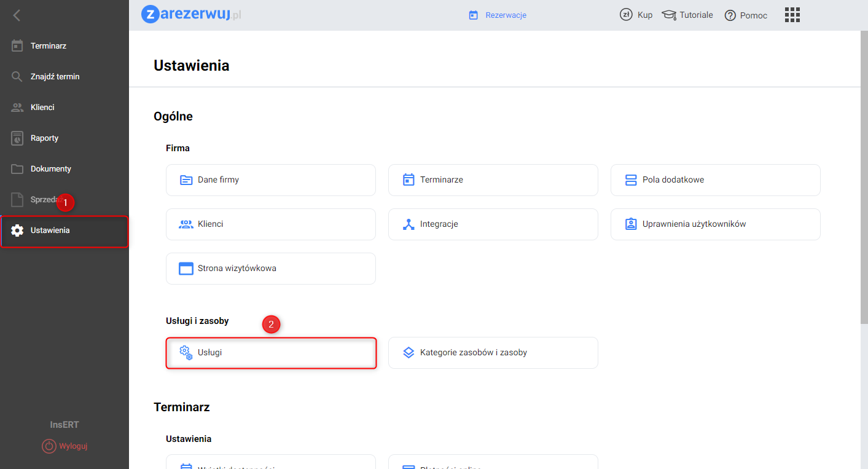
Task: Open Terminarz in the sidebar
Action: pos(49,46)
